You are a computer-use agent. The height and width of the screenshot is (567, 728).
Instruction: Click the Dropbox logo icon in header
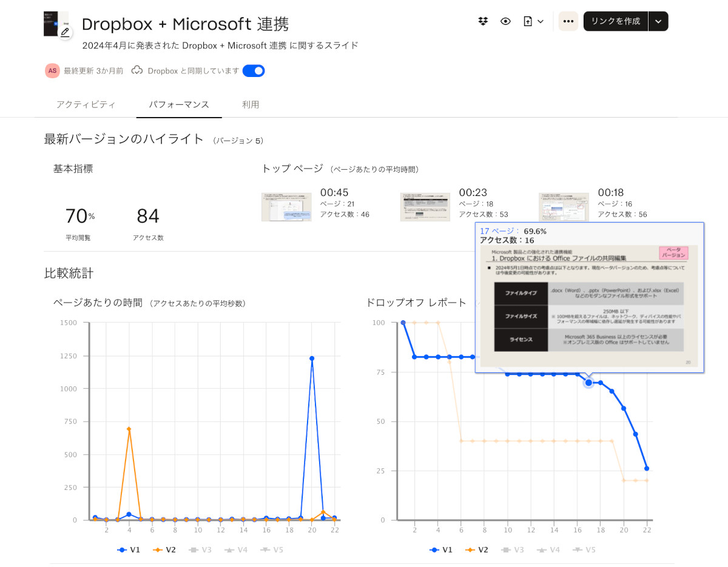(483, 21)
